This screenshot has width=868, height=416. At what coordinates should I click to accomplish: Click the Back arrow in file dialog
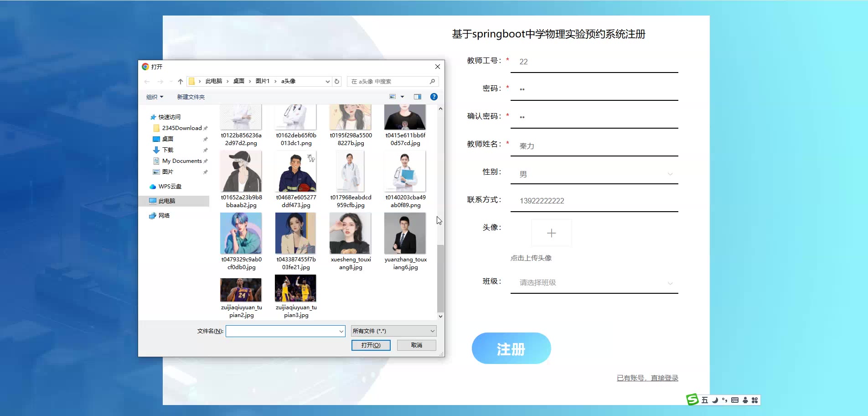[147, 82]
